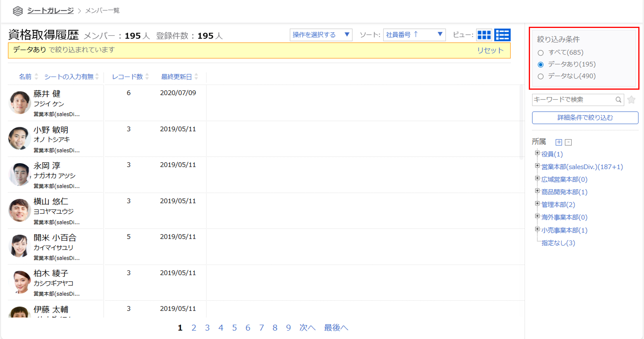This screenshot has height=339, width=644.
Task: Click the Sheet Garage stack logo icon
Action: [18, 11]
